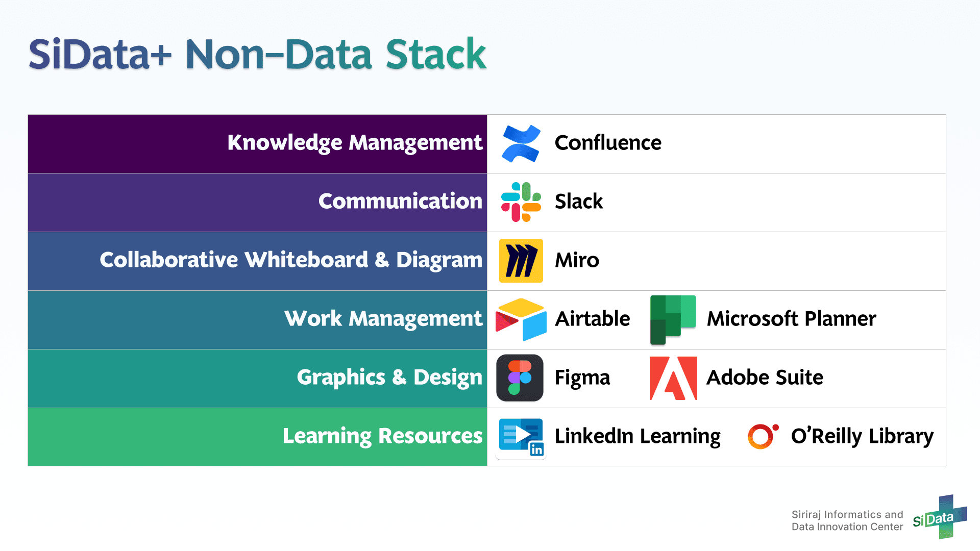Click the Figma logo icon

[520, 378]
